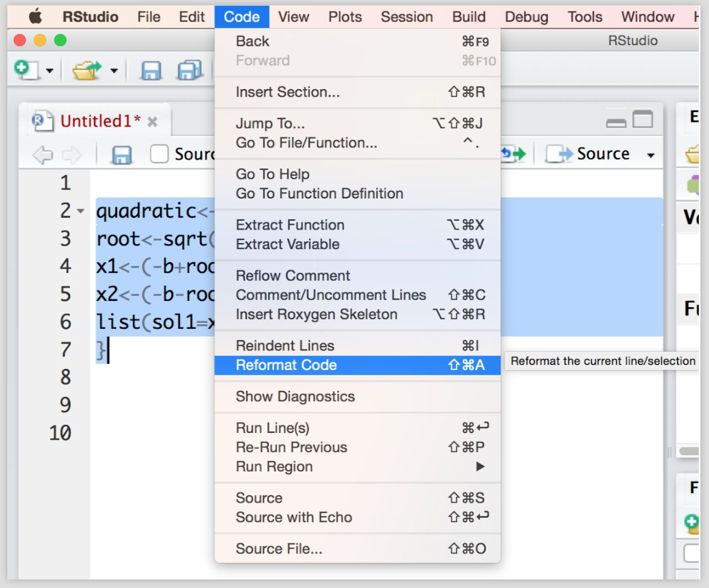Open the new file dropdown arrow
709x588 pixels.
click(x=50, y=71)
